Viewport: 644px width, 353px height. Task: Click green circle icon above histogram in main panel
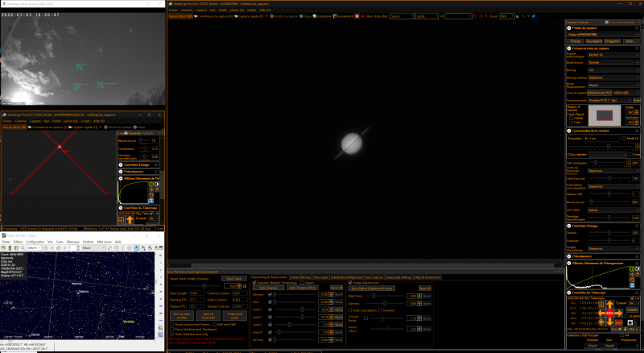(632, 268)
